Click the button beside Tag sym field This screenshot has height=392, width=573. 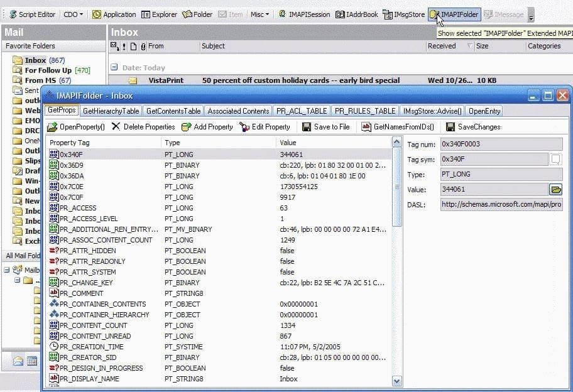(x=555, y=159)
